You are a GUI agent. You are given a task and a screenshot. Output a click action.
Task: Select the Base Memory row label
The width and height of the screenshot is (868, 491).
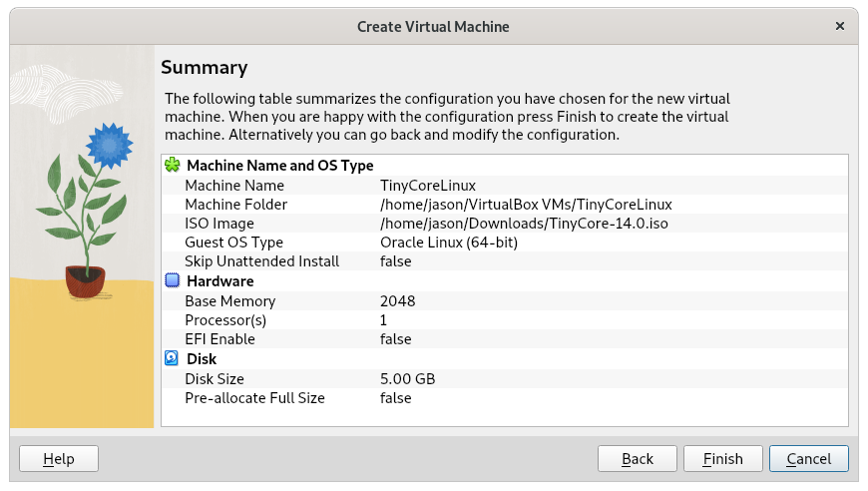(x=229, y=301)
